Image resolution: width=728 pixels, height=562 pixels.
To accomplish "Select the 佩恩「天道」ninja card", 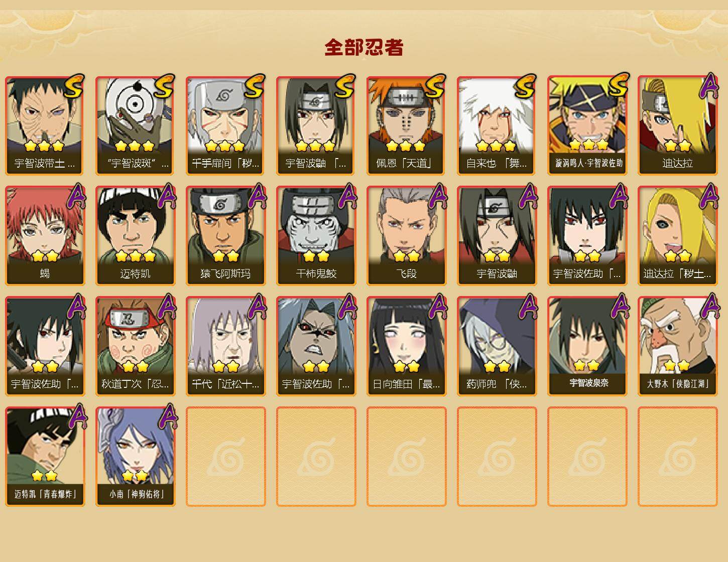I will tap(406, 125).
